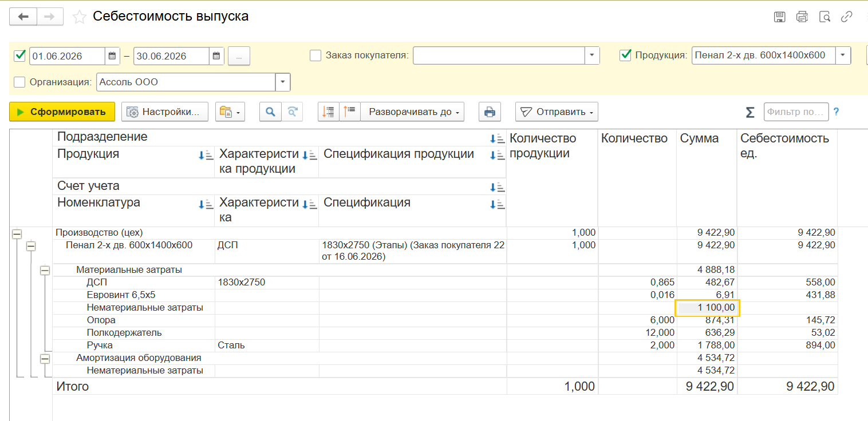Get link to report via chain icon
Image resolution: width=868 pixels, height=421 pixels.
click(x=846, y=17)
